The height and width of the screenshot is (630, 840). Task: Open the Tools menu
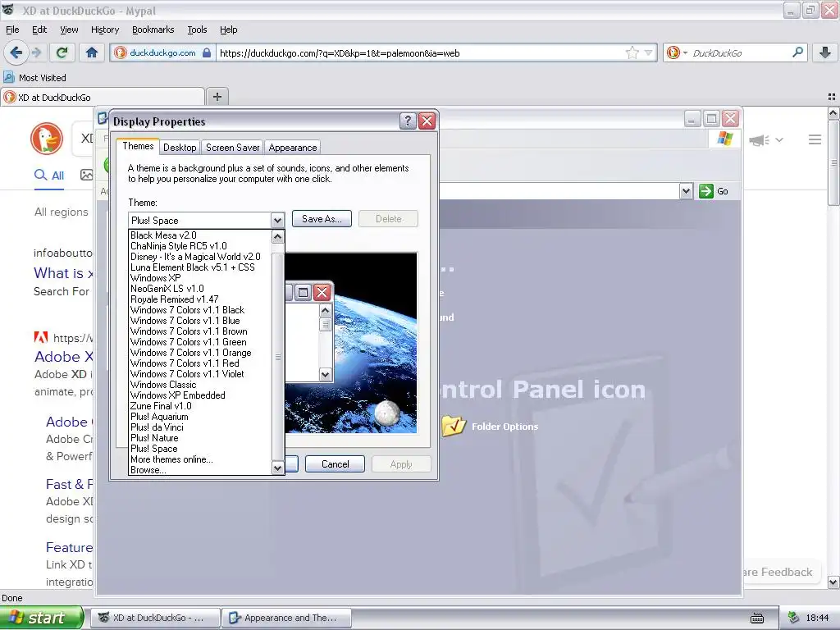tap(197, 30)
